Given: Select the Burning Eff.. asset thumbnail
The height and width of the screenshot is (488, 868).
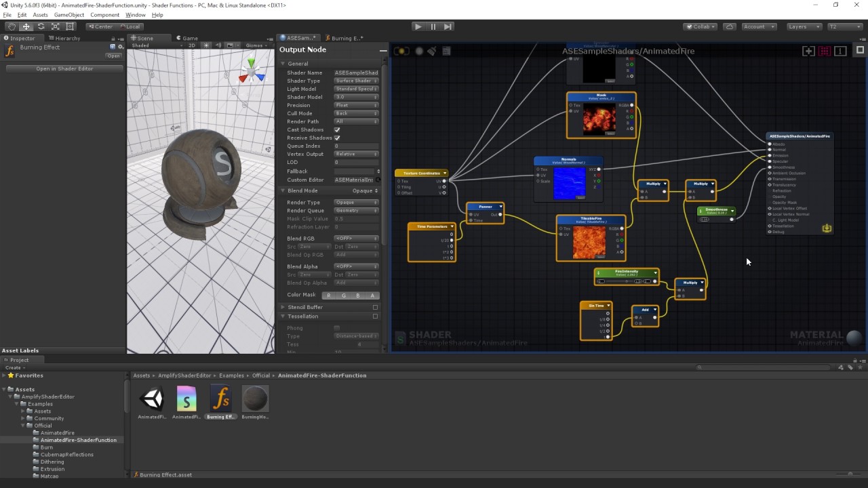Looking at the screenshot, I should [x=220, y=399].
